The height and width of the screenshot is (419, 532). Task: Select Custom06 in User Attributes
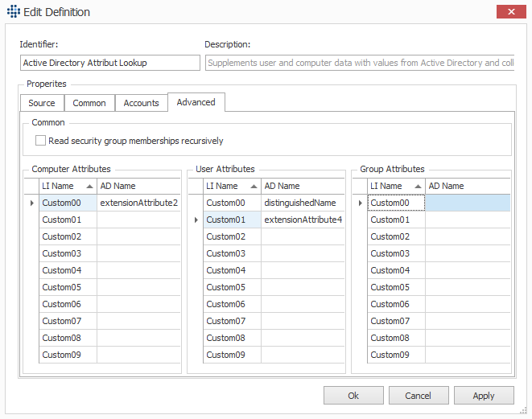pos(232,305)
